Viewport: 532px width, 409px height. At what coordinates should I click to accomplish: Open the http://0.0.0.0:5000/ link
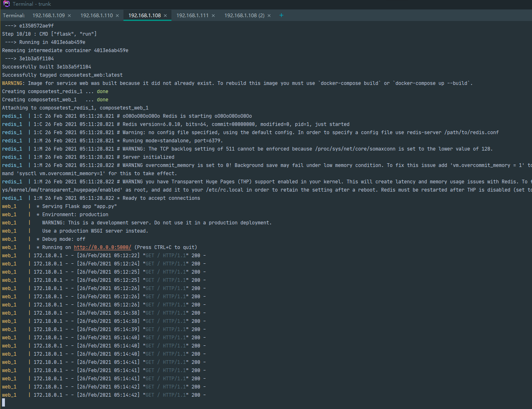[x=102, y=247]
